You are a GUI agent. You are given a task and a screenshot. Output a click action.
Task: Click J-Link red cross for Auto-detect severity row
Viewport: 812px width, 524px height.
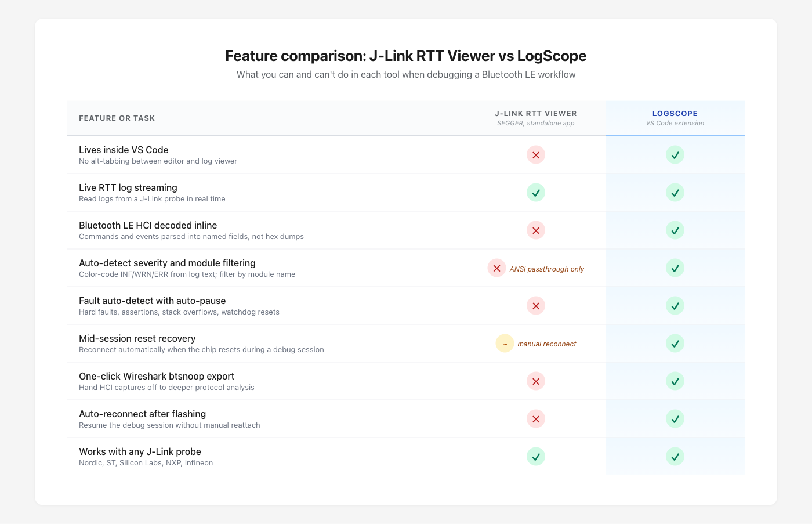[496, 268]
